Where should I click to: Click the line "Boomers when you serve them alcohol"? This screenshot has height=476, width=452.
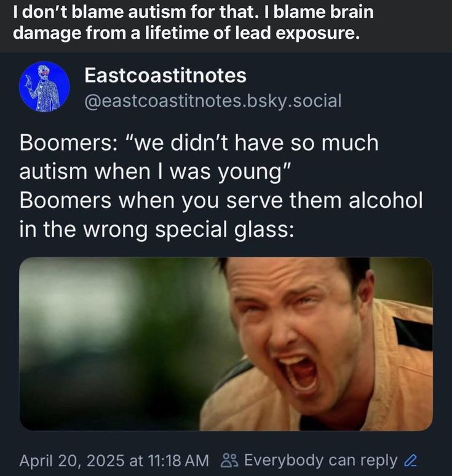[221, 201]
